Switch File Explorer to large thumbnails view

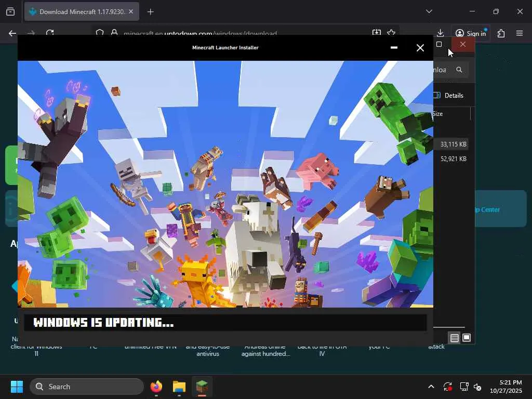(467, 338)
